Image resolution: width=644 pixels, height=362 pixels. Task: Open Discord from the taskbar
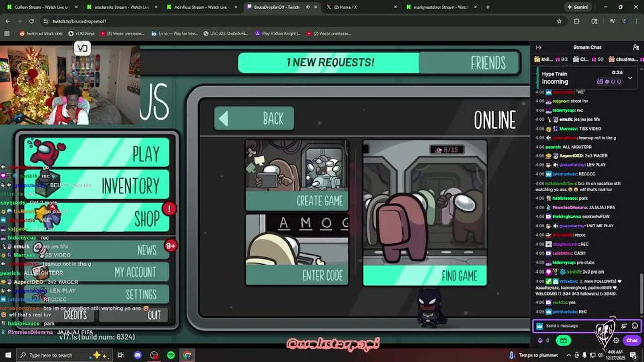(138, 355)
